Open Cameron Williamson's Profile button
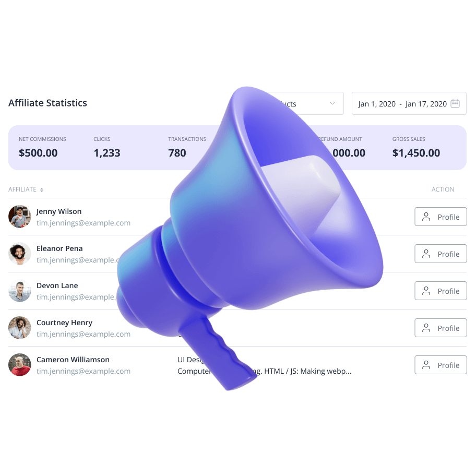Screen dimensions: 476x476 click(441, 365)
